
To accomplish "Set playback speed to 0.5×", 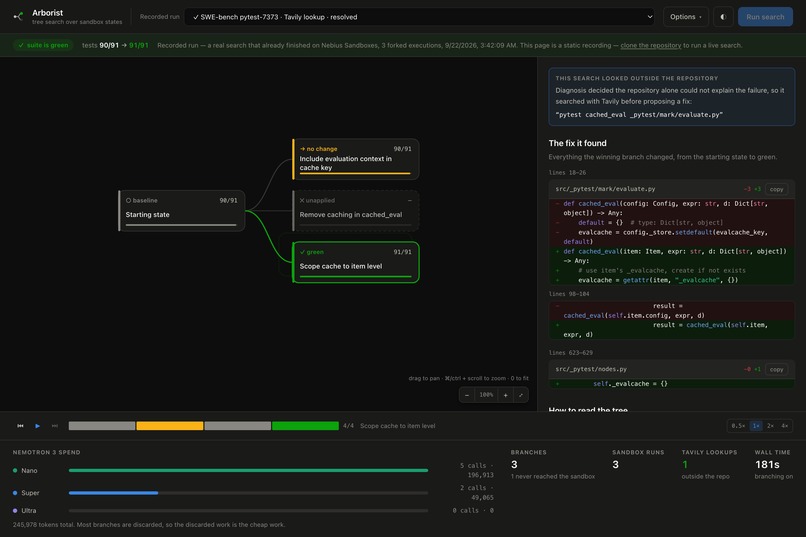I will tap(738, 426).
